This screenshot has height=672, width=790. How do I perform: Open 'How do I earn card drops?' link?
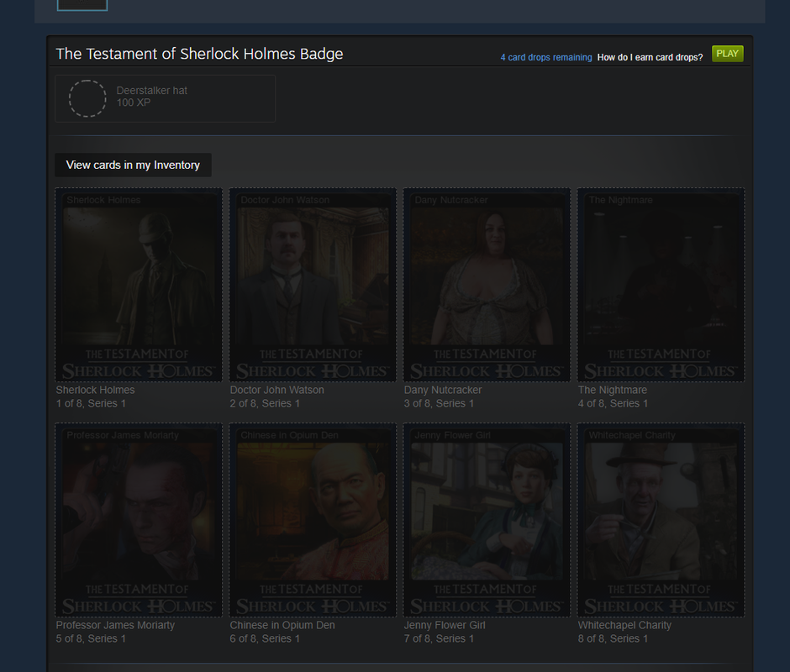coord(650,57)
